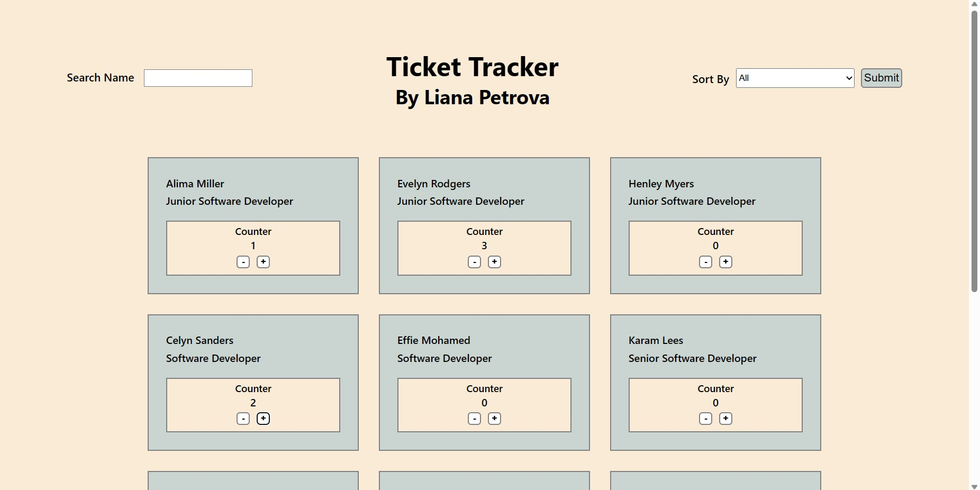The image size is (980, 490).
Task: Decrement Celyn Sanders' counter
Action: [x=243, y=418]
